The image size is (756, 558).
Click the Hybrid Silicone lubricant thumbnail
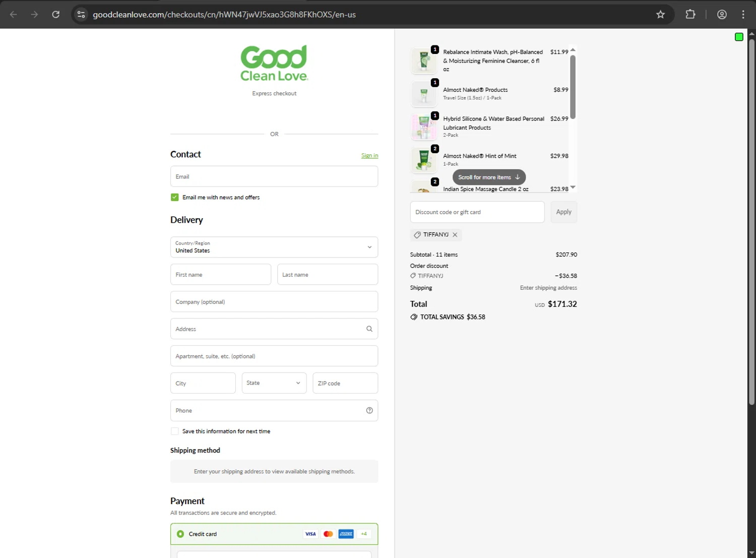pos(424,127)
